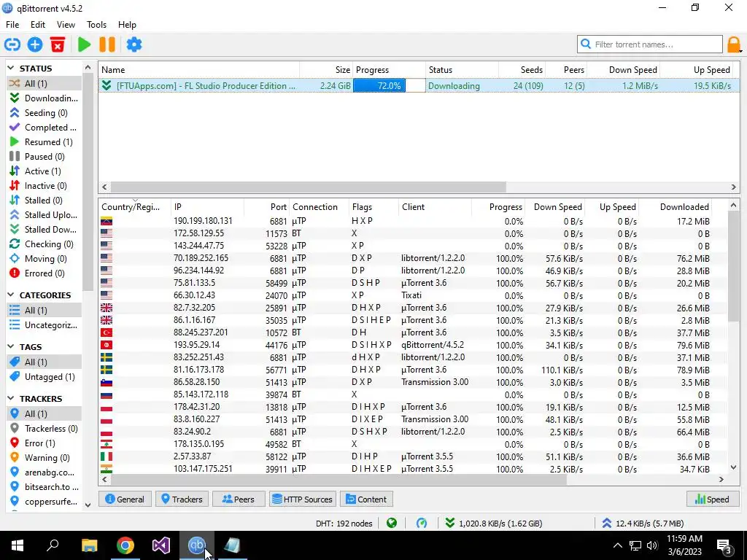
Task: Click the Add Torrent Link toolbar icon
Action: (x=12, y=44)
